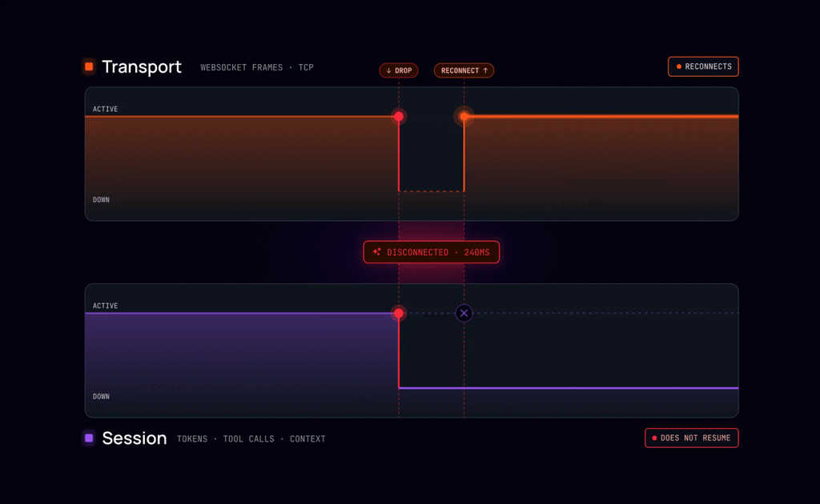Click the red drop point on Transport line
This screenshot has height=504, width=820.
click(x=399, y=117)
